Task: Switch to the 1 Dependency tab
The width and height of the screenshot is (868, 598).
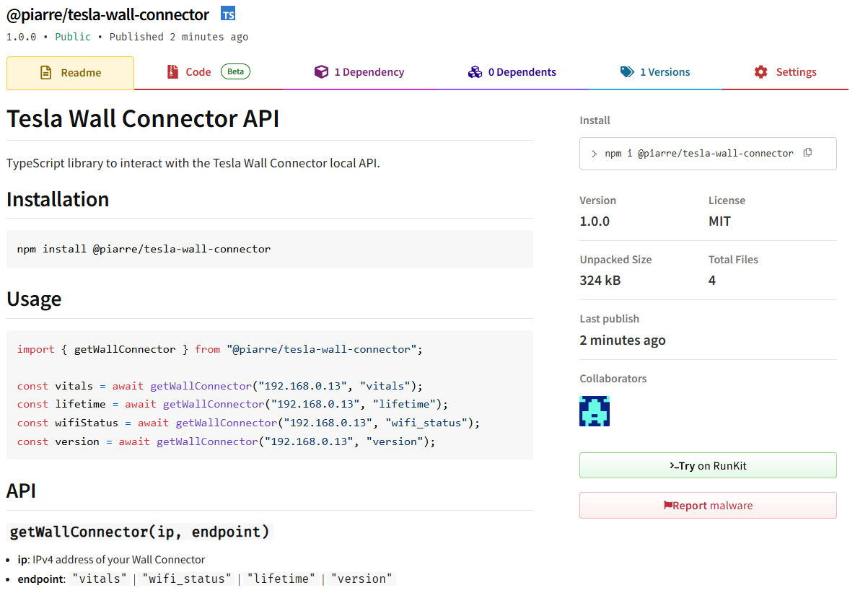Action: [369, 72]
